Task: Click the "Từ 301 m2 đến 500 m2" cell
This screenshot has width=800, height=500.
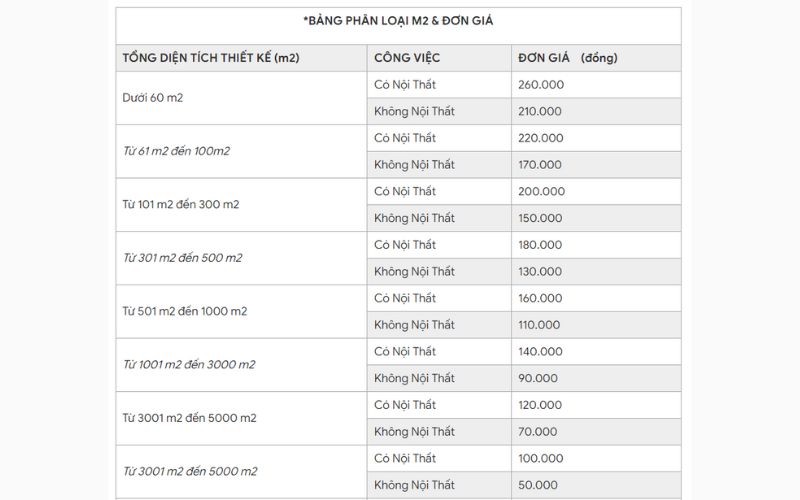Action: (182, 258)
